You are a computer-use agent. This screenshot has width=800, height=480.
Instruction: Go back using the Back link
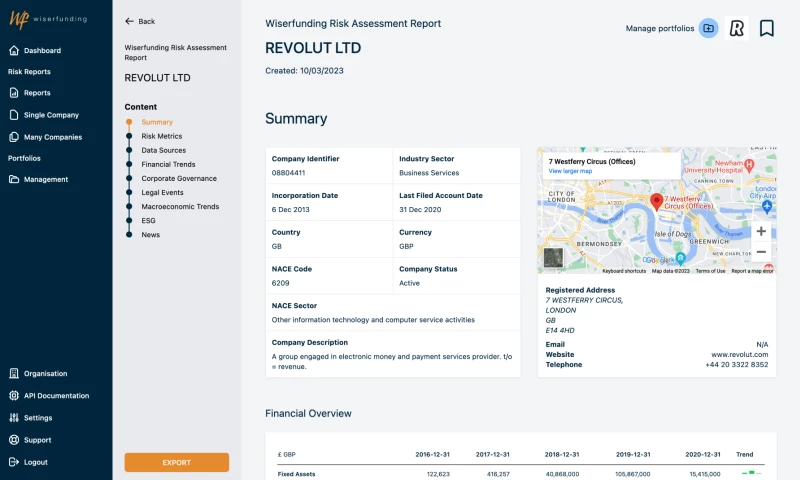[146, 21]
